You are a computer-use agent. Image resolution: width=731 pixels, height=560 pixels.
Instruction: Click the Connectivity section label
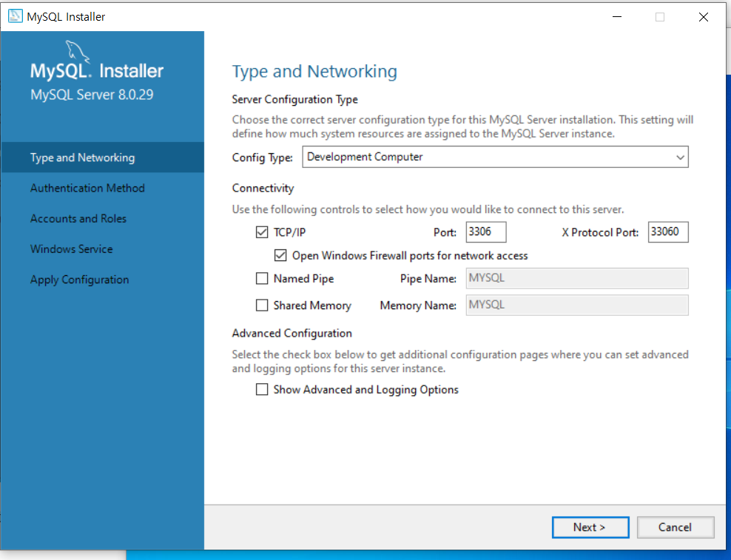tap(263, 188)
